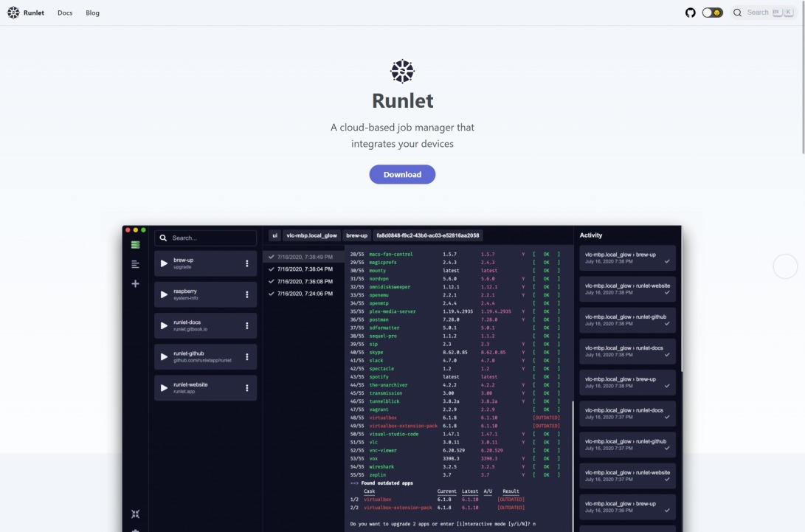Screen dimensions: 805x532
Task: Click the large Runlet hero logo
Action: point(402,71)
